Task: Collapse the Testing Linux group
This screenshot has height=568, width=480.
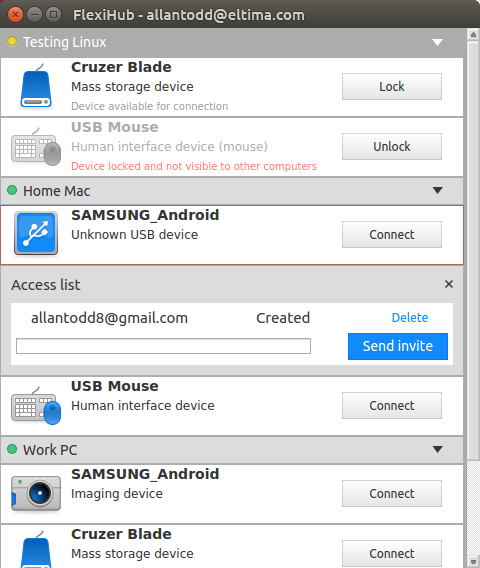Action: 438,42
